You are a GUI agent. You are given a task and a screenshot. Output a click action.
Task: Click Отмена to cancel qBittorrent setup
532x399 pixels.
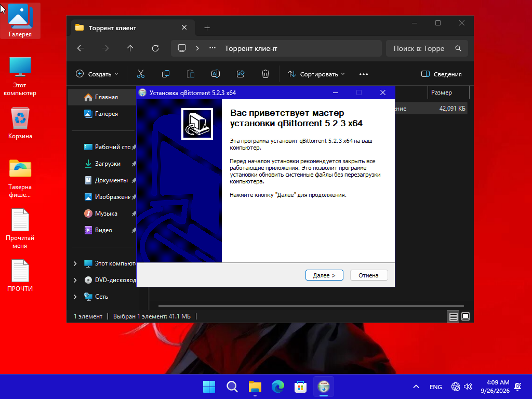tap(368, 275)
